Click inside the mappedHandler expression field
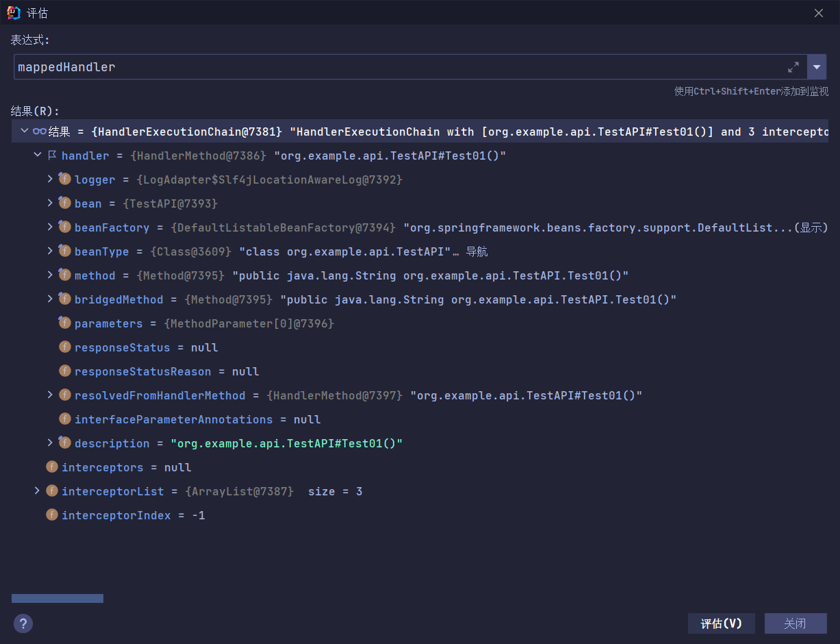This screenshot has height=644, width=840. [x=274, y=67]
